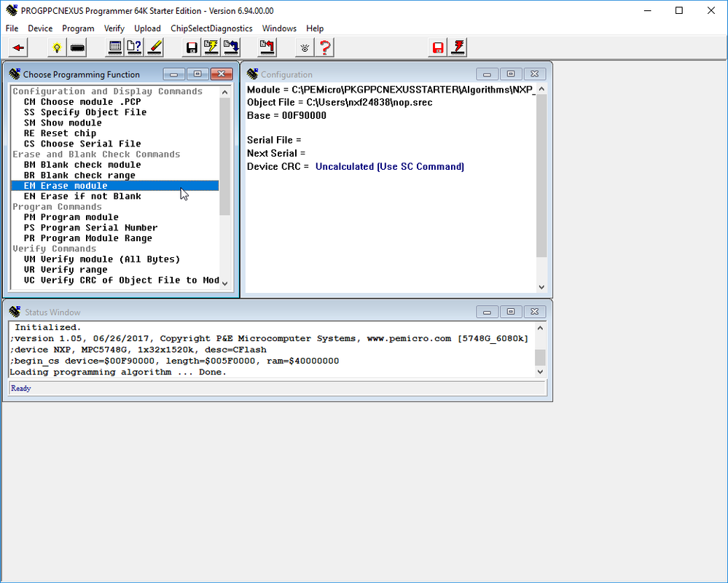Click the red lightning bolt toolbar icon
Screen dimensions: 728x583
click(x=458, y=47)
